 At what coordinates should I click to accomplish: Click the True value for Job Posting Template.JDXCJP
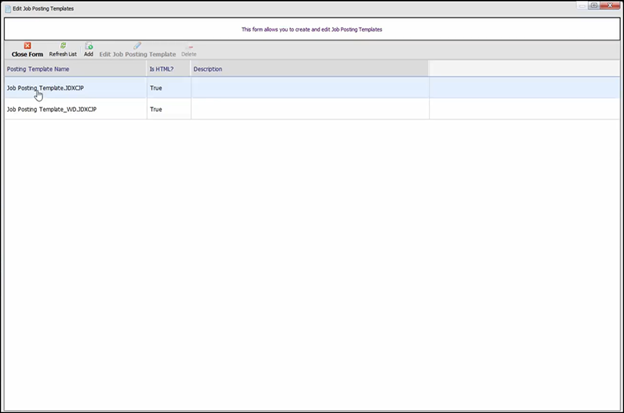tap(156, 88)
